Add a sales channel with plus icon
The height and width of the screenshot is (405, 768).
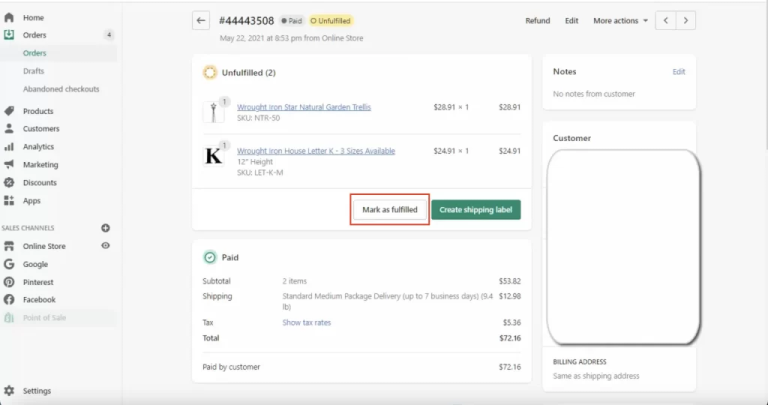click(105, 228)
